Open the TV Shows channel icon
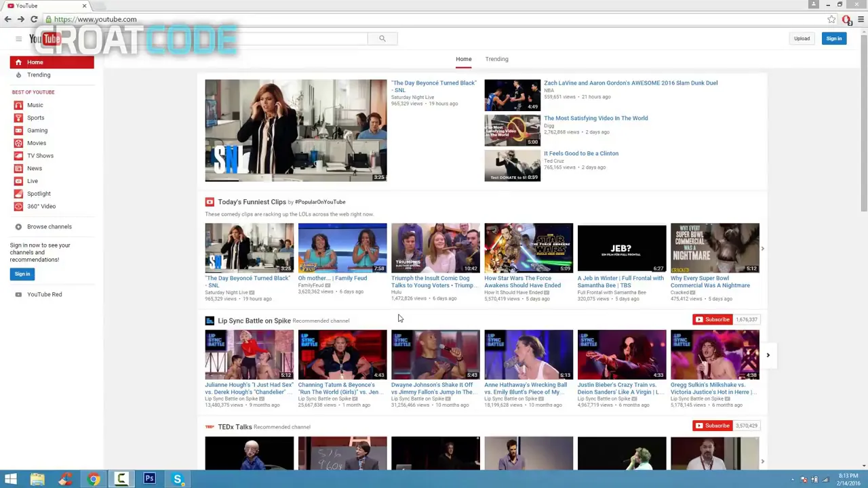 coord(18,156)
